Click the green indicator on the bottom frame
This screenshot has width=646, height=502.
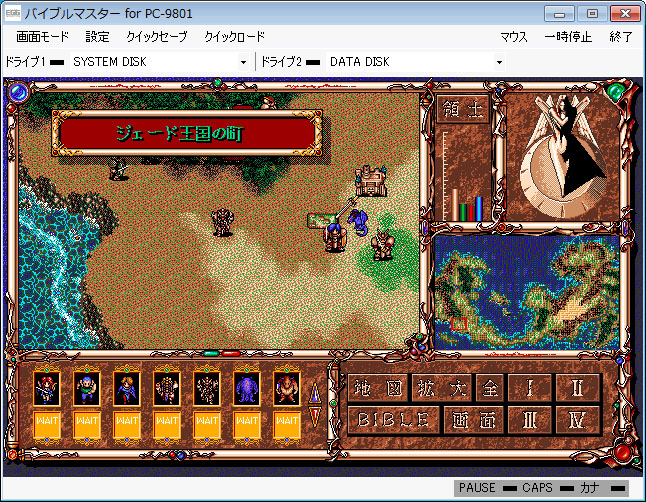click(211, 354)
